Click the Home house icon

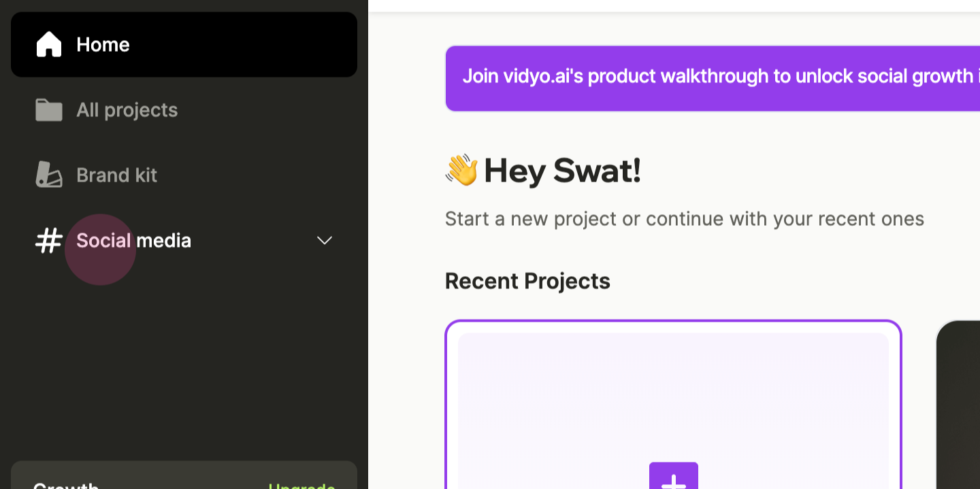[x=48, y=44]
